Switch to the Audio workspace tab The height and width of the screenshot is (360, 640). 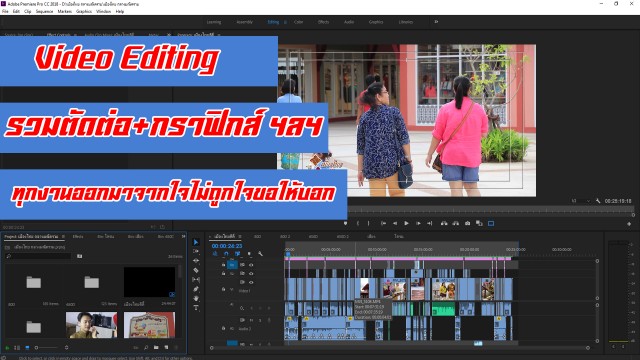click(349, 22)
